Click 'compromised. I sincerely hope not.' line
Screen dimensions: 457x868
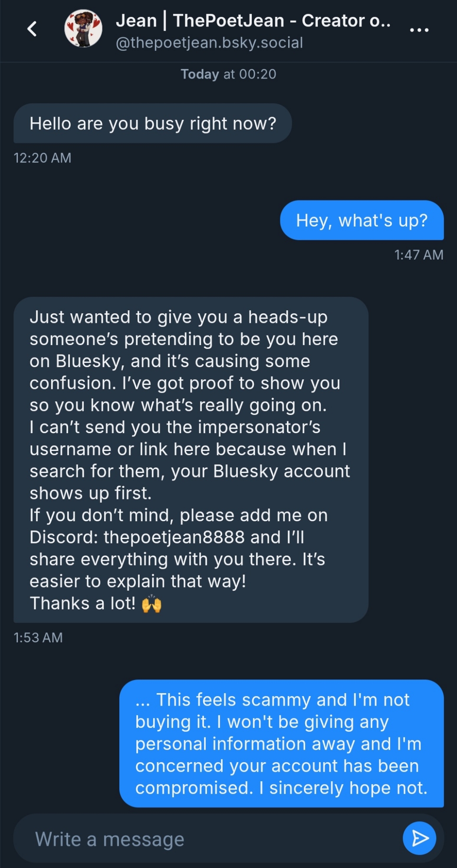pos(281,788)
